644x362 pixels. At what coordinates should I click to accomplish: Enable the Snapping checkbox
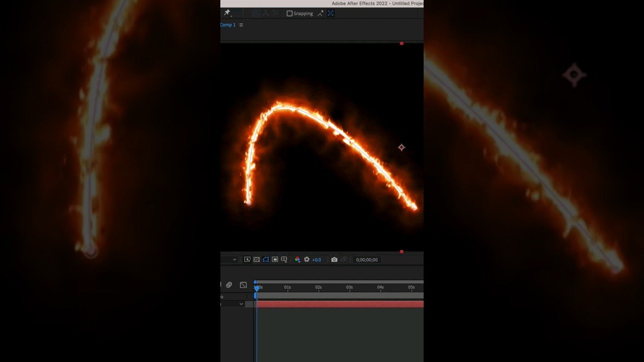[289, 14]
